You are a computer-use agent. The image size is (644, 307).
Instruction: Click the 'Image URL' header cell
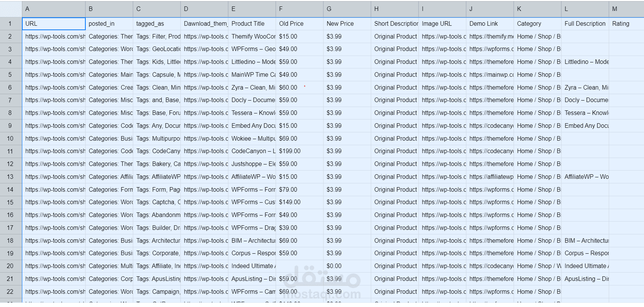pos(442,23)
